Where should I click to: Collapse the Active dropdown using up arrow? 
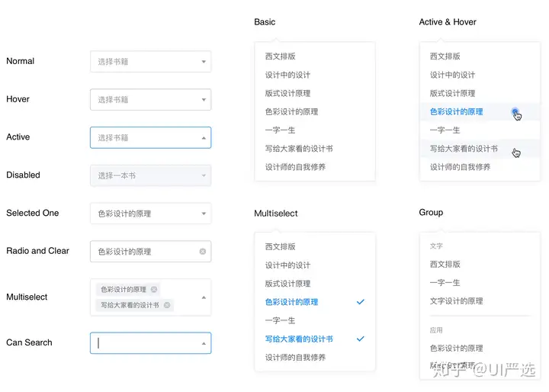[204, 138]
